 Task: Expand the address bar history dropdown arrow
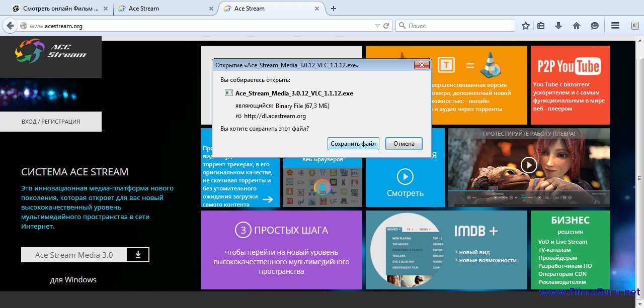pos(377,26)
